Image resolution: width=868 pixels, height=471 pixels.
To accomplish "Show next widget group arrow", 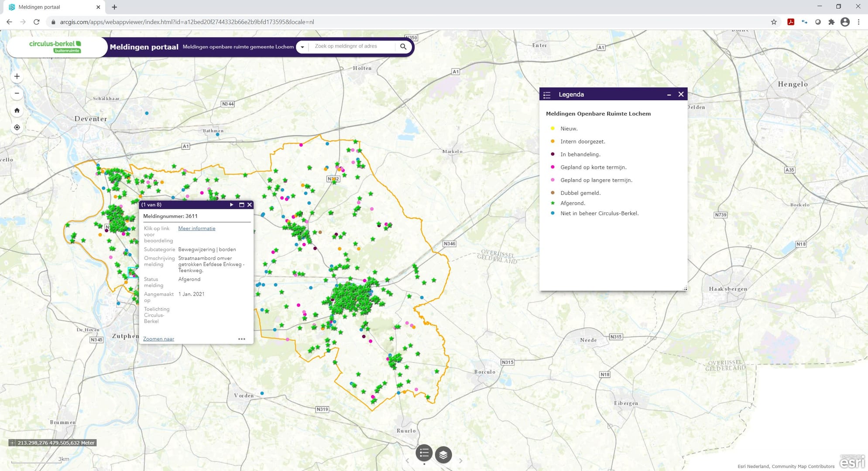I will pos(460,461).
